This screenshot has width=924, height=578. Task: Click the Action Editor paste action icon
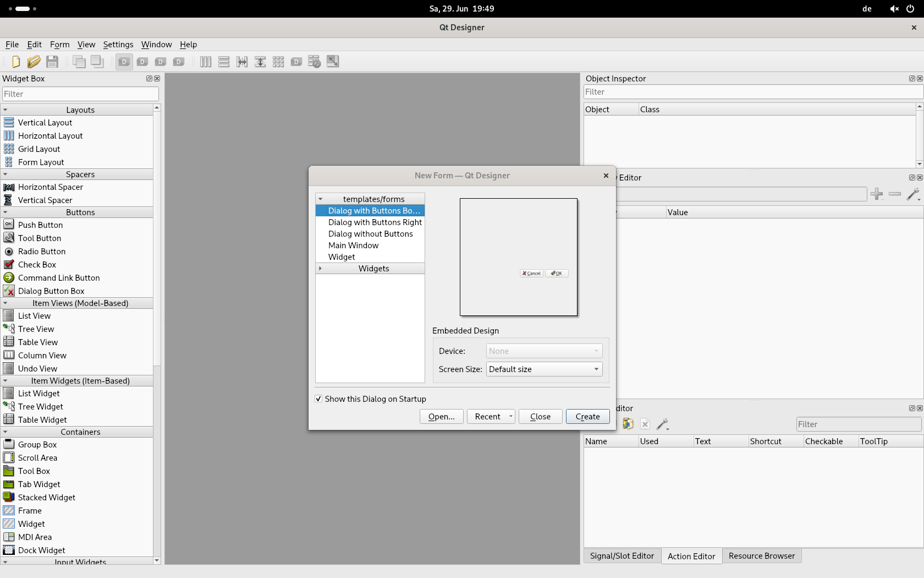pos(628,424)
